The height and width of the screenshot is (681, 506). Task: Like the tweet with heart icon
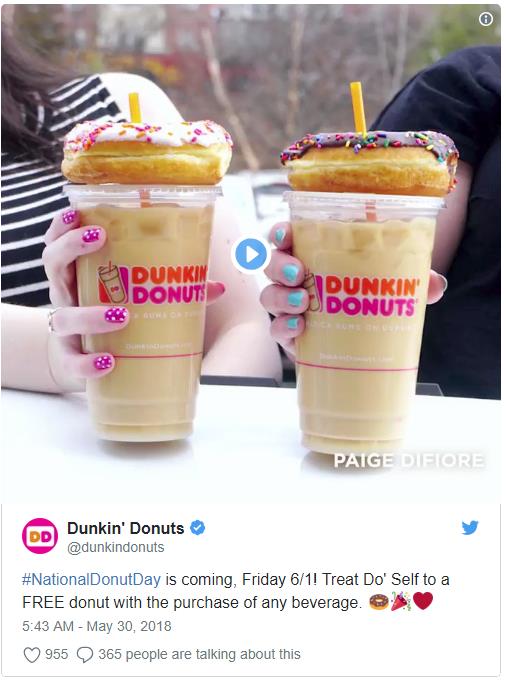tap(32, 655)
